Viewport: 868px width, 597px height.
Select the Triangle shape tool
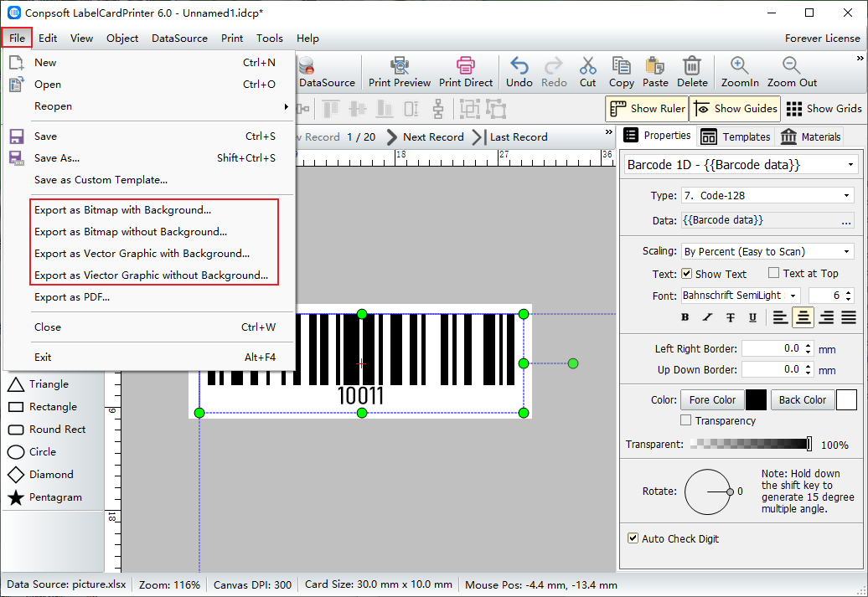[39, 384]
